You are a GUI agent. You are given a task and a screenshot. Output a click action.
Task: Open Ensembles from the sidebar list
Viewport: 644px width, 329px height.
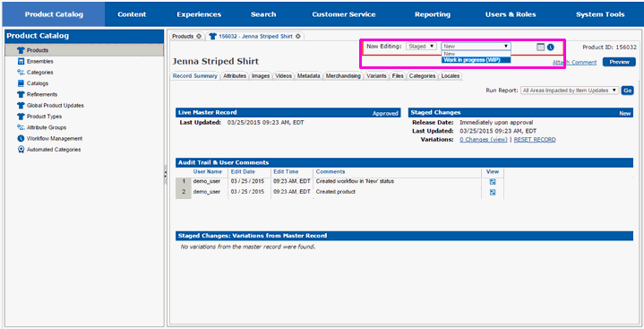click(x=39, y=61)
